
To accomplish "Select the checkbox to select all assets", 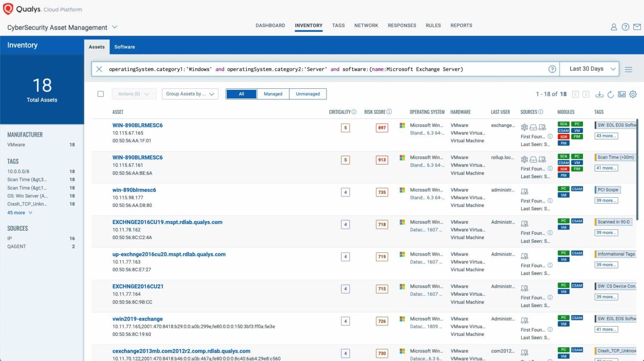I will coord(101,94).
